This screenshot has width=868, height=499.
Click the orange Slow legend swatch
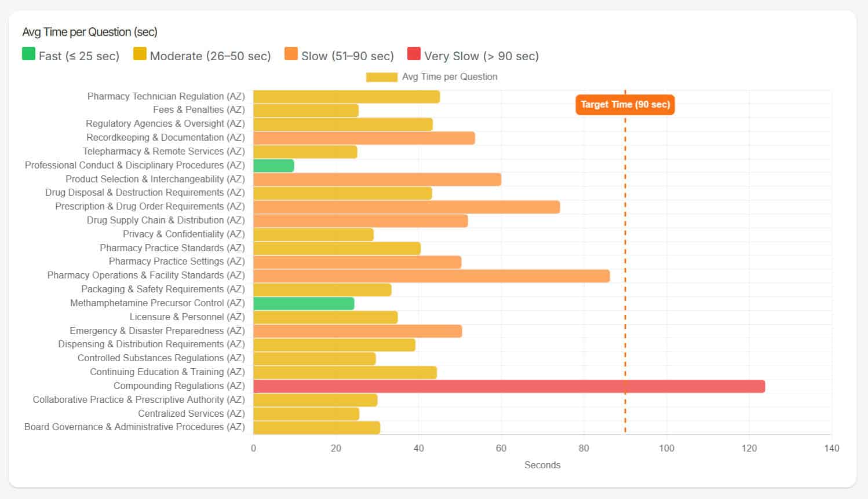tap(291, 54)
